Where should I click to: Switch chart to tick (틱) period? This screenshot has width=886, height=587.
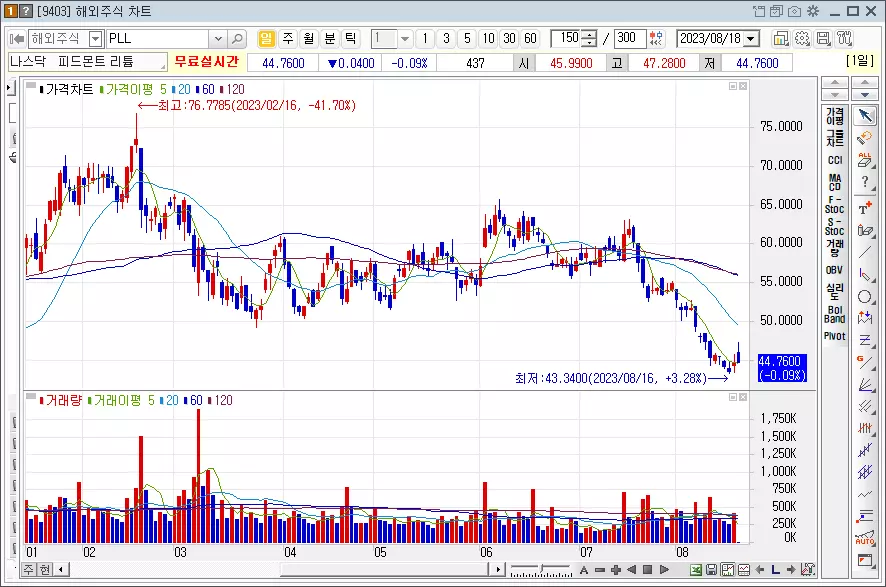click(351, 38)
